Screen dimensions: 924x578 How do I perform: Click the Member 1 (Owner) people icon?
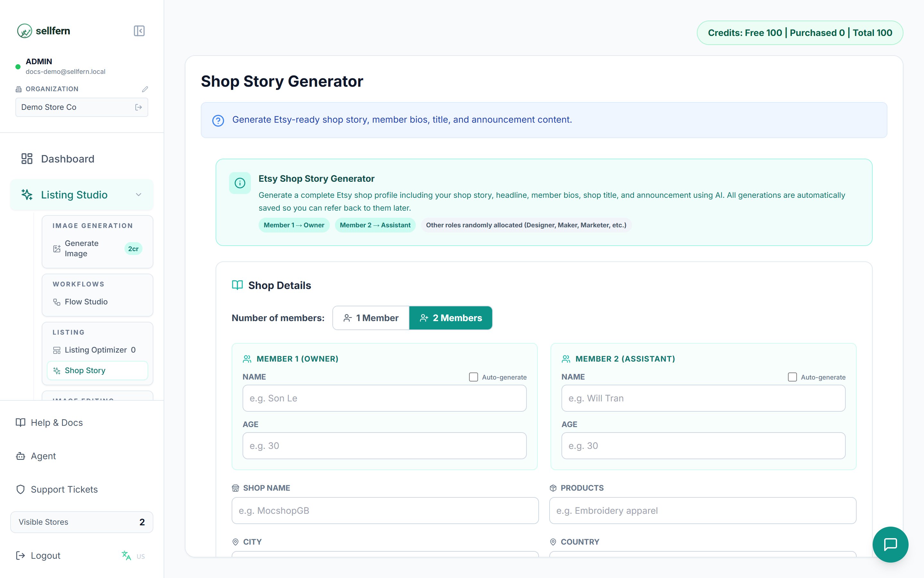[x=247, y=359]
